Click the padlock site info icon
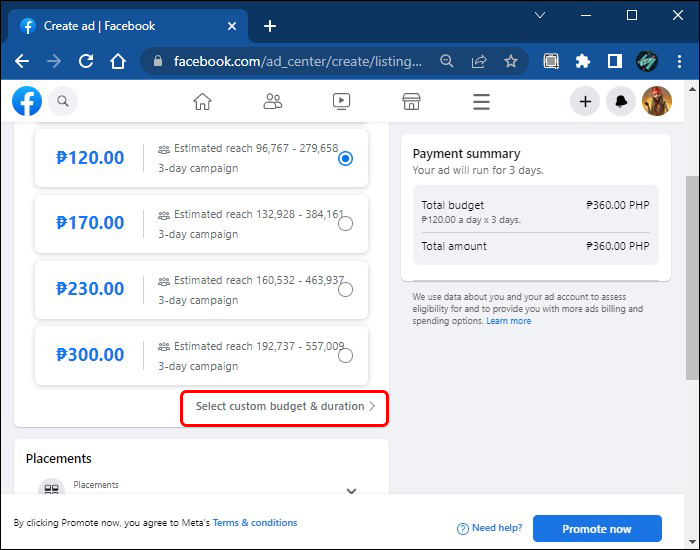The width and height of the screenshot is (700, 550). 158,61
